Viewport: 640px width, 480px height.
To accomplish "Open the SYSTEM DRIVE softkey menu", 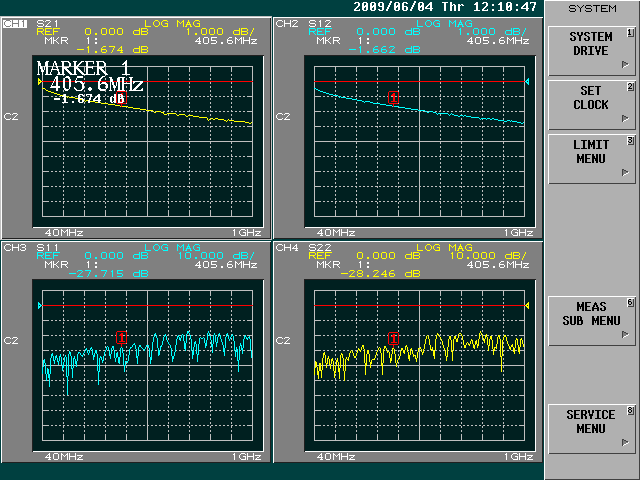I will tap(591, 51).
